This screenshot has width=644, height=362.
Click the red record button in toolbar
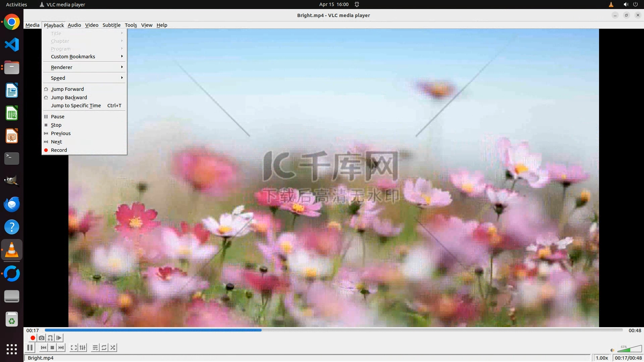click(x=33, y=338)
